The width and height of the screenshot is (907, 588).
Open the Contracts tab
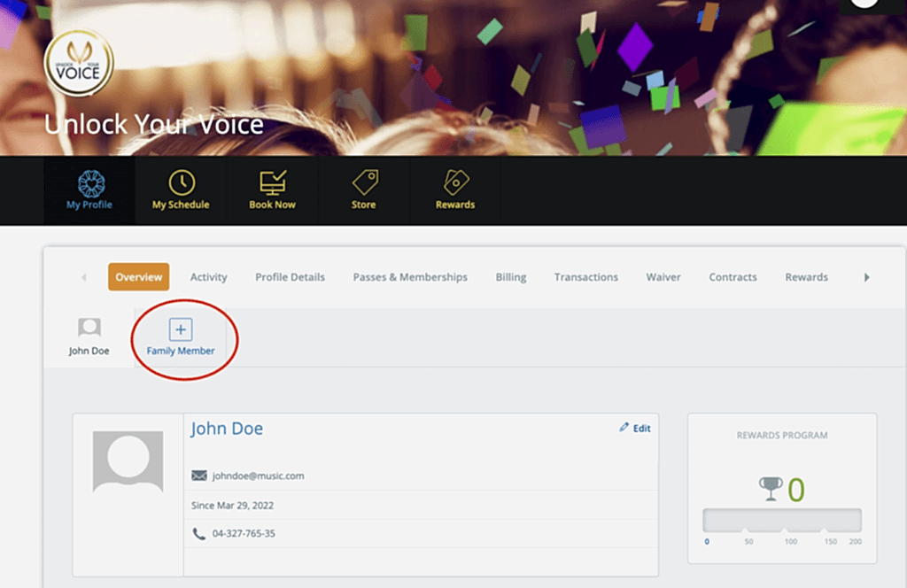point(733,277)
